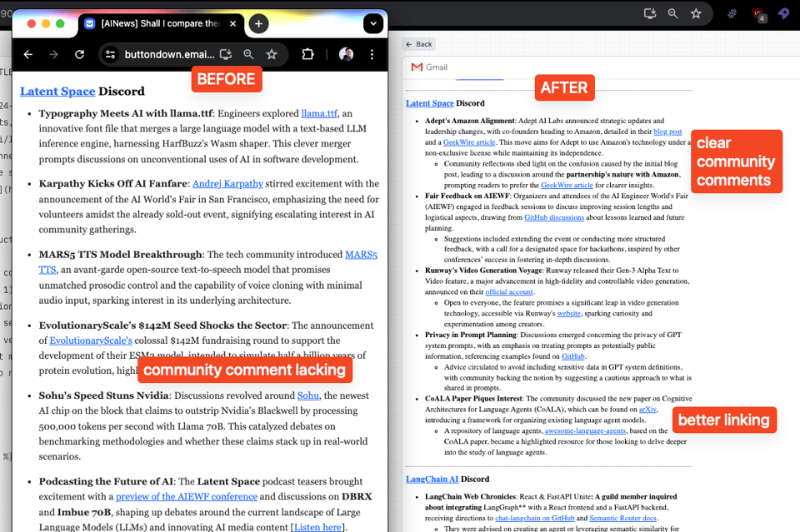Click the Back button above the Gmail panel
The width and height of the screenshot is (800, 532).
pyautogui.click(x=419, y=44)
